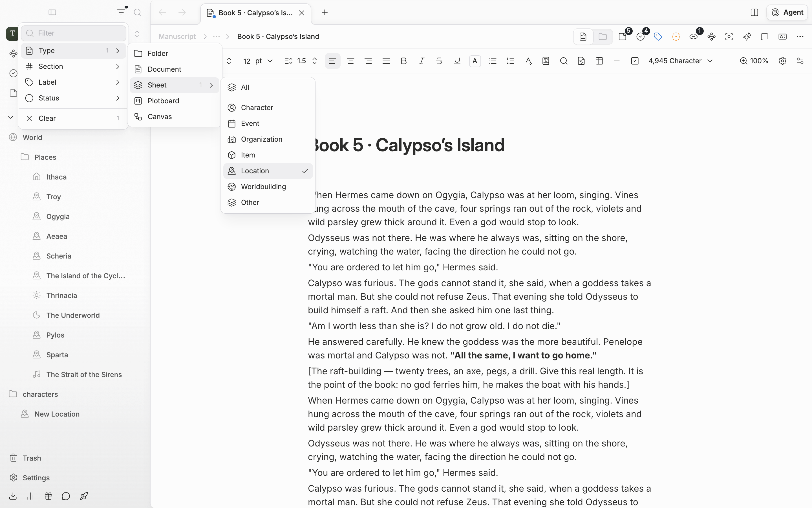The width and height of the screenshot is (812, 508).
Task: Toggle the left sidebar panel
Action: click(52, 12)
